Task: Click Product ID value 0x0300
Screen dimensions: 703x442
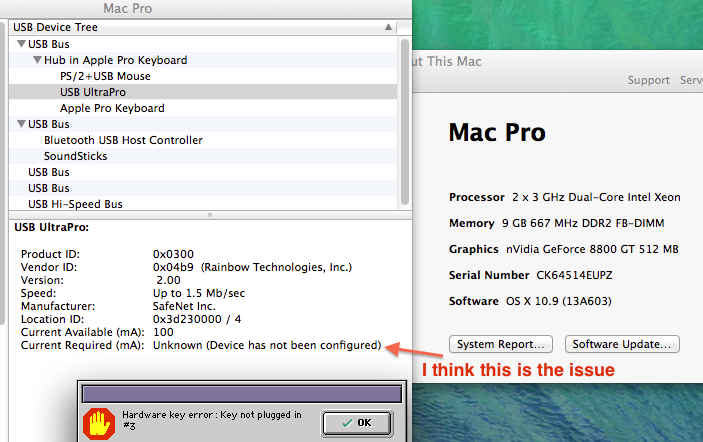Action: pos(173,254)
